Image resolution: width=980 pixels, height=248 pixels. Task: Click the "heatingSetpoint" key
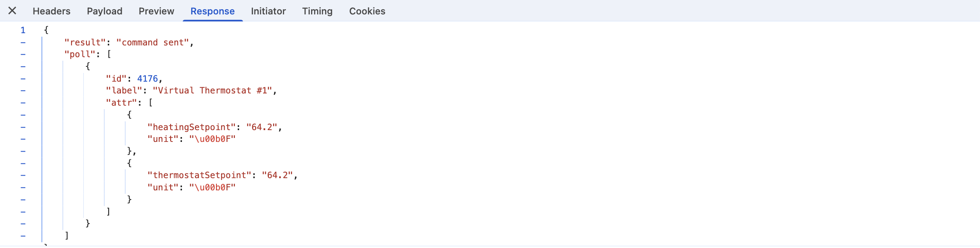click(192, 127)
